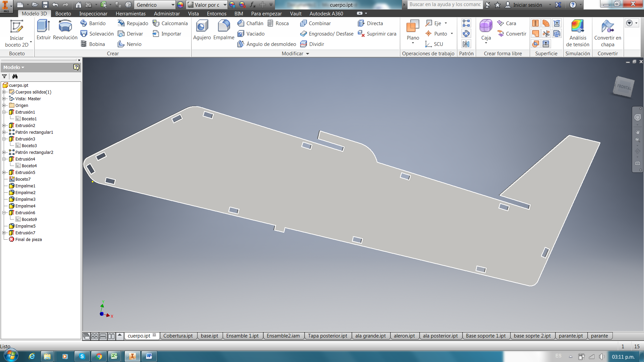This screenshot has height=362, width=644.
Task: Select the Revolución tool
Action: point(65,29)
